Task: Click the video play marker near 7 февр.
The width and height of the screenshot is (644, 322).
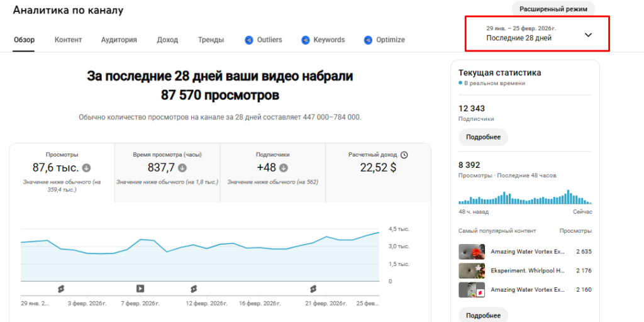Action: coord(140,289)
